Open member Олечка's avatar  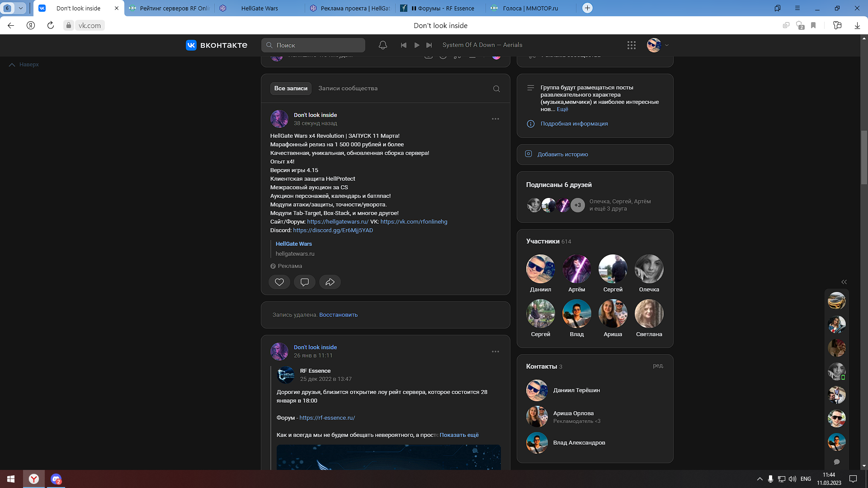649,269
